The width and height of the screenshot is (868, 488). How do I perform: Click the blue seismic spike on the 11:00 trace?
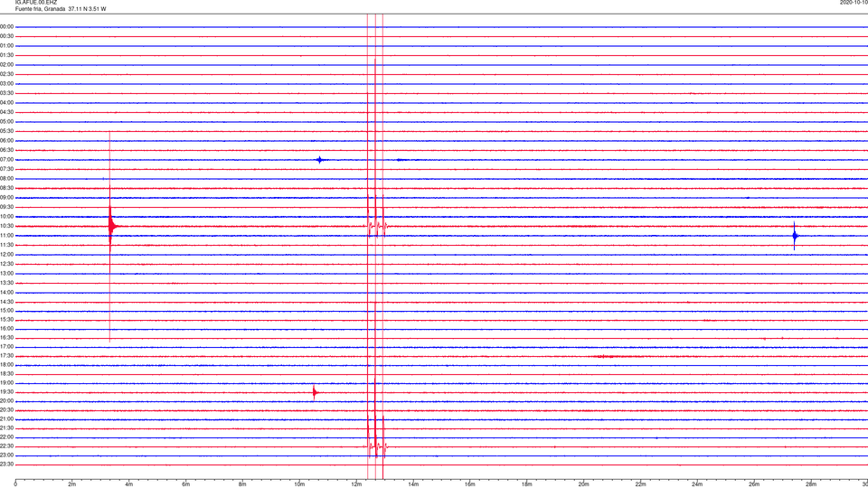click(795, 236)
